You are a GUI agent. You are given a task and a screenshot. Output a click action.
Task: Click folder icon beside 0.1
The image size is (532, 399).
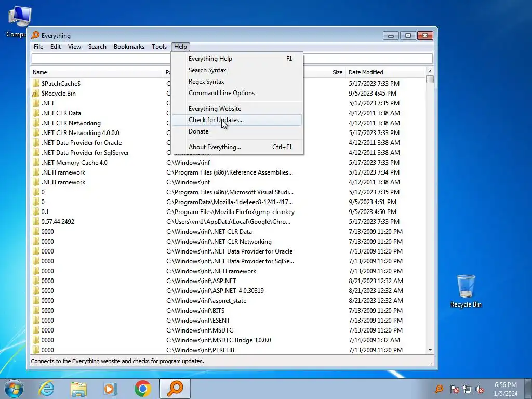36,212
